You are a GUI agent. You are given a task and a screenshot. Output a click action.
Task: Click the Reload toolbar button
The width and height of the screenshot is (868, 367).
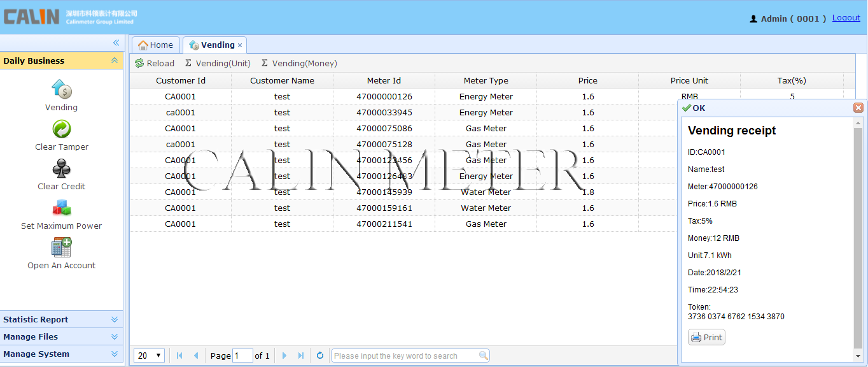pos(155,63)
